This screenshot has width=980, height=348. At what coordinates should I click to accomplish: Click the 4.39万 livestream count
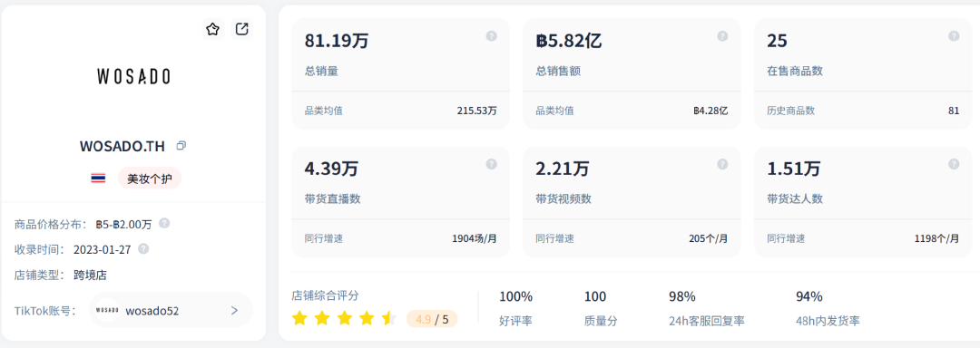331,169
